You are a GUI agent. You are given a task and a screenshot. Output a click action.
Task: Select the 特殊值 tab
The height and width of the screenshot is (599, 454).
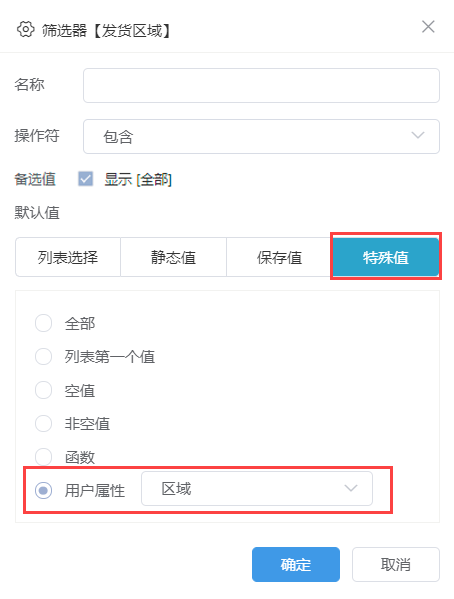coord(386,257)
